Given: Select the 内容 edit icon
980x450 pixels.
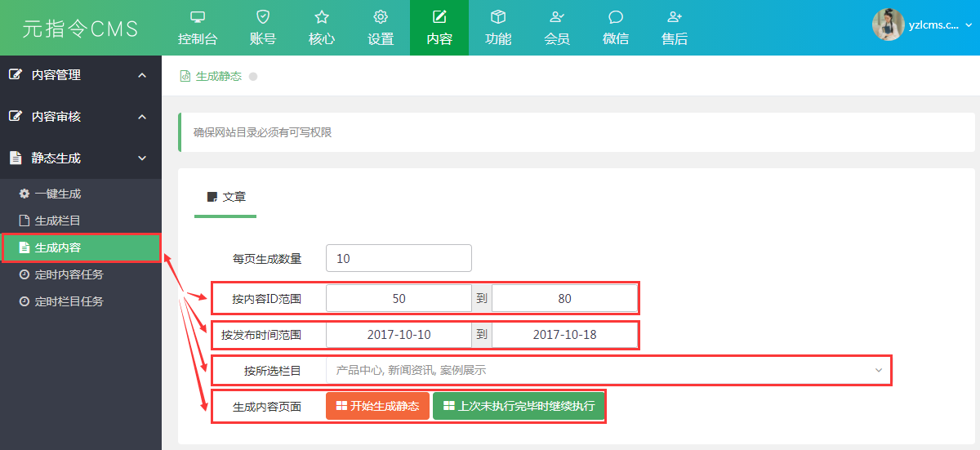Looking at the screenshot, I should [x=439, y=16].
